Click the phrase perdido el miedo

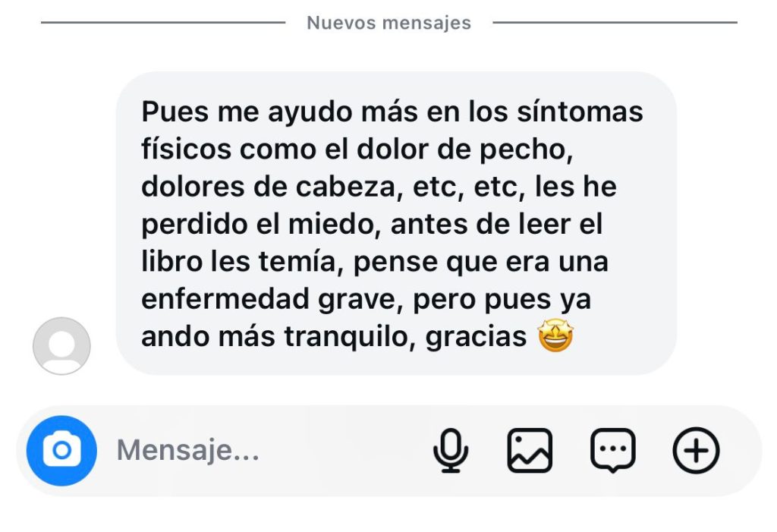click(x=260, y=225)
